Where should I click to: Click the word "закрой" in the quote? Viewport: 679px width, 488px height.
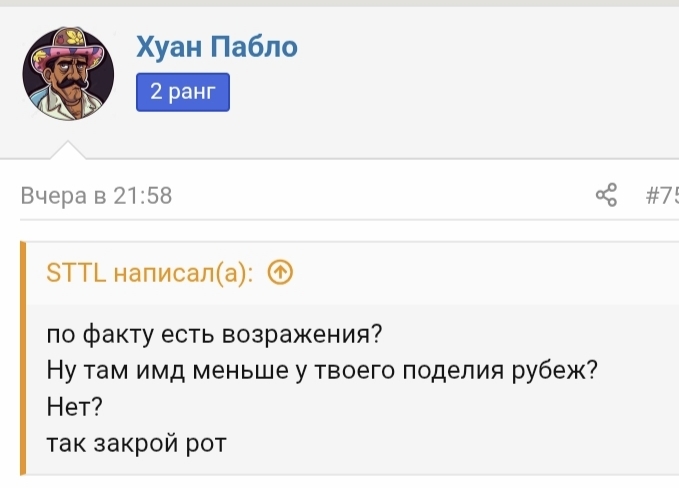(138, 441)
